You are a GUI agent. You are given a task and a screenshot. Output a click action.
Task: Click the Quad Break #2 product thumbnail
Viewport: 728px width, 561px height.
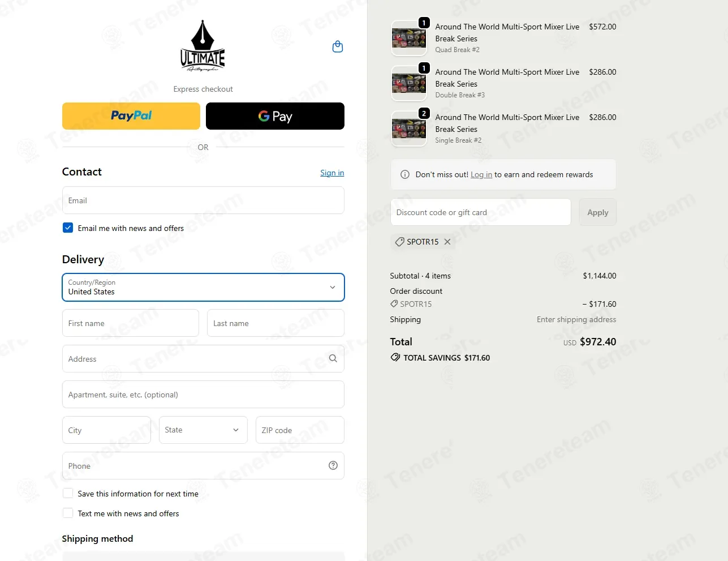coord(409,38)
